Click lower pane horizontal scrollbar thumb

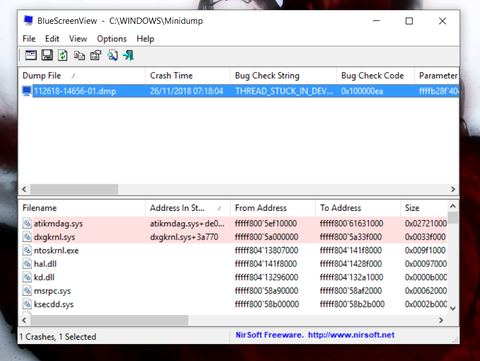[x=109, y=320]
